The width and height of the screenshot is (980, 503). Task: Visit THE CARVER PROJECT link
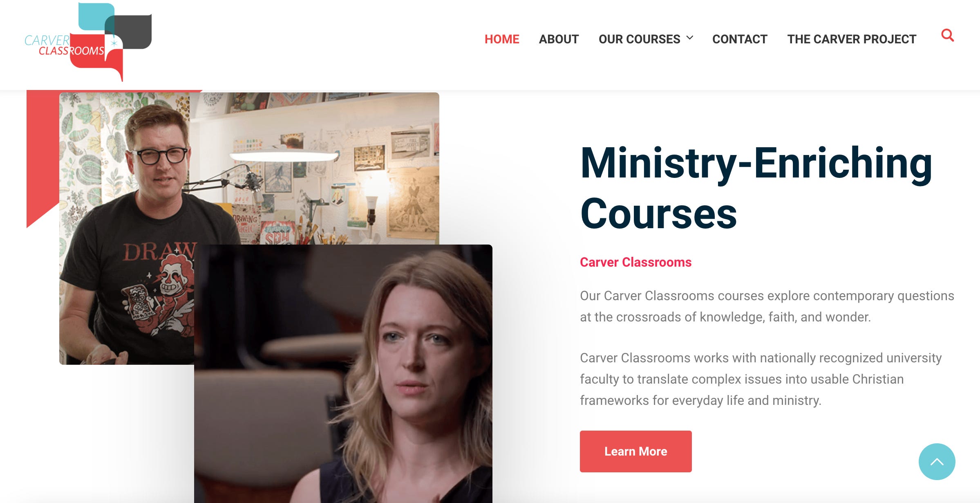coord(852,39)
